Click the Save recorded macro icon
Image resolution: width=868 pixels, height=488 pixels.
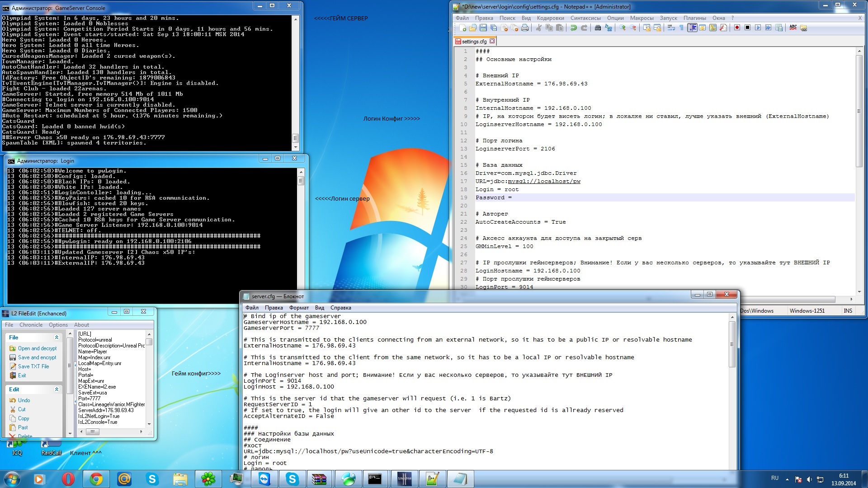click(779, 28)
